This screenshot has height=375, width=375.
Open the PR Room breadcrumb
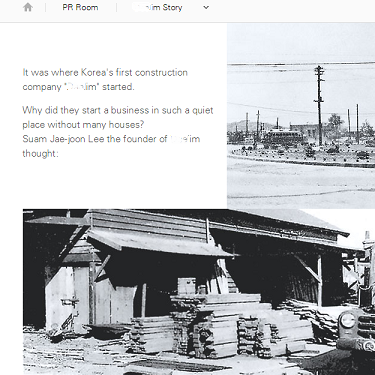tap(80, 7)
